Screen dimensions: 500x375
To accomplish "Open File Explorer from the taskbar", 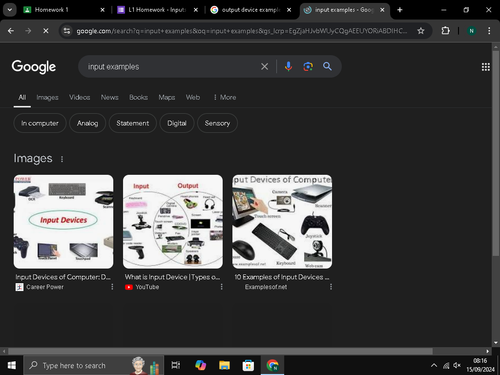I will 224,365.
